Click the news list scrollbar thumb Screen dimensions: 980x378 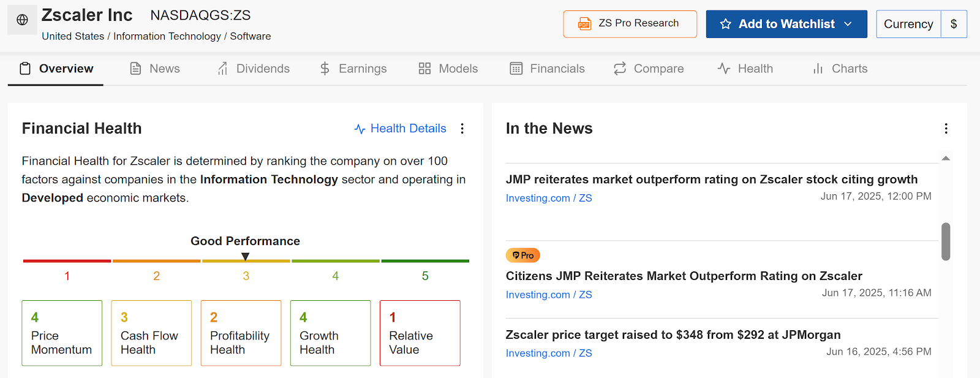click(x=946, y=241)
